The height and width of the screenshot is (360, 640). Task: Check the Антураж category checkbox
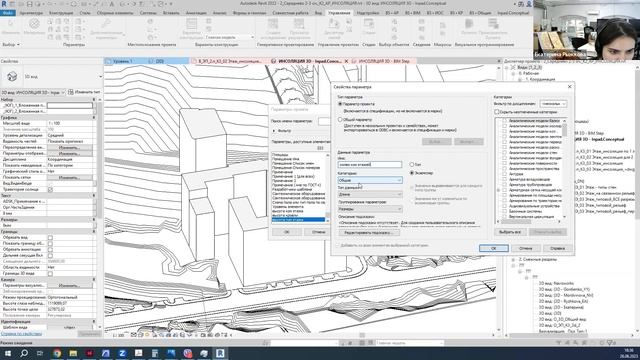[x=505, y=174]
